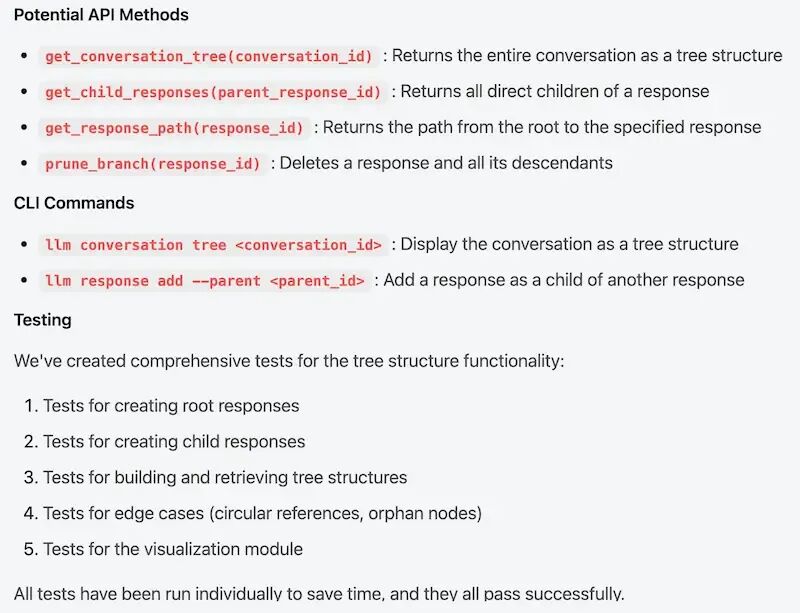Click the get_child_responses(parent_response_id) code snippet
This screenshot has width=800, height=613.
click(213, 92)
